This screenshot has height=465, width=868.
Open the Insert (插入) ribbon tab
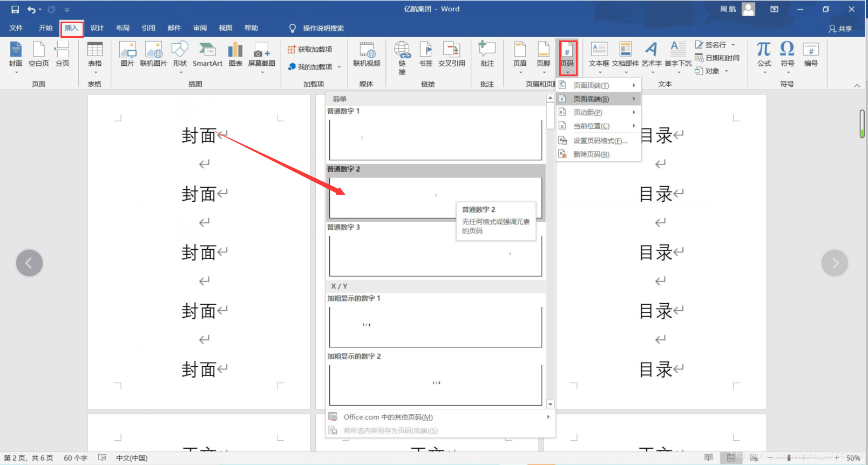click(72, 28)
